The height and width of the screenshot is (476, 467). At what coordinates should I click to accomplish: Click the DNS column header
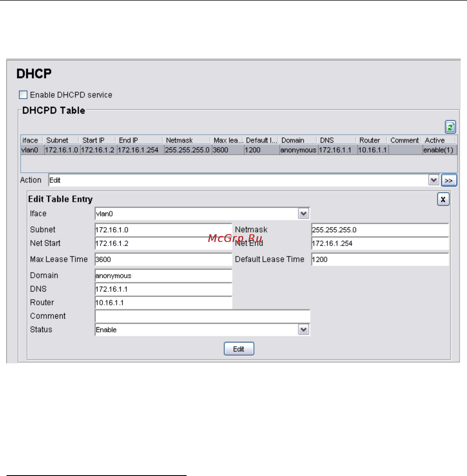click(337, 140)
